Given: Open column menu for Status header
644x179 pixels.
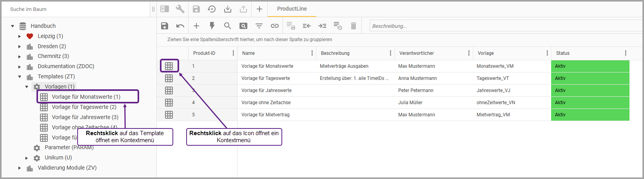Looking at the screenshot, I should tap(625, 53).
